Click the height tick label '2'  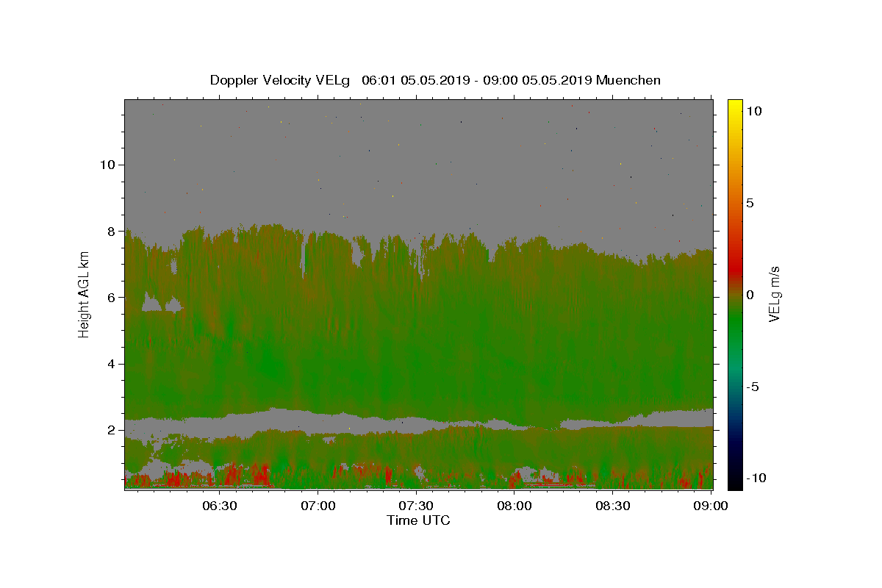point(110,430)
